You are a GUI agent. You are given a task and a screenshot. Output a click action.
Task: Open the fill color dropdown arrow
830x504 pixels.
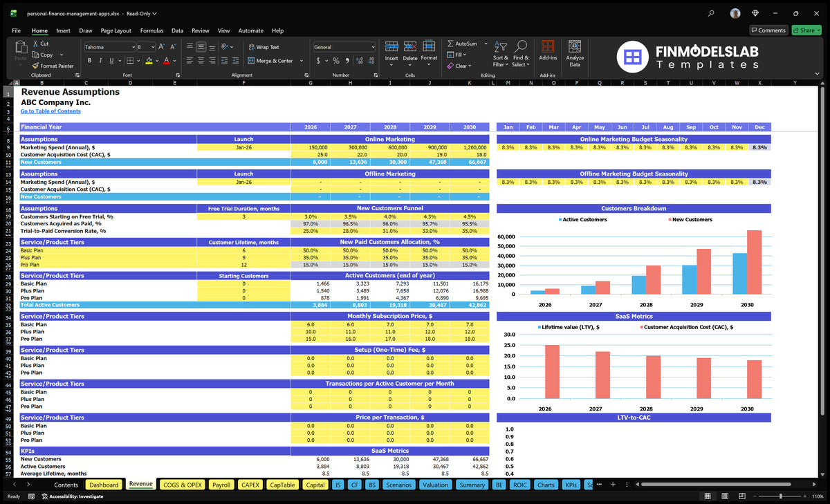pyautogui.click(x=156, y=61)
